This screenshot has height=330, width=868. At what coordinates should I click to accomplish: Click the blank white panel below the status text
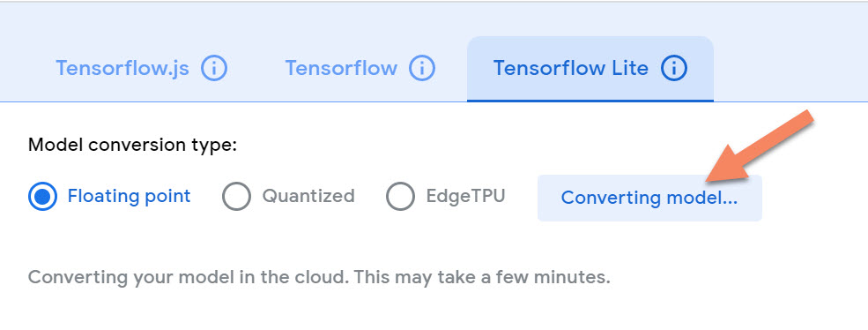point(434,311)
